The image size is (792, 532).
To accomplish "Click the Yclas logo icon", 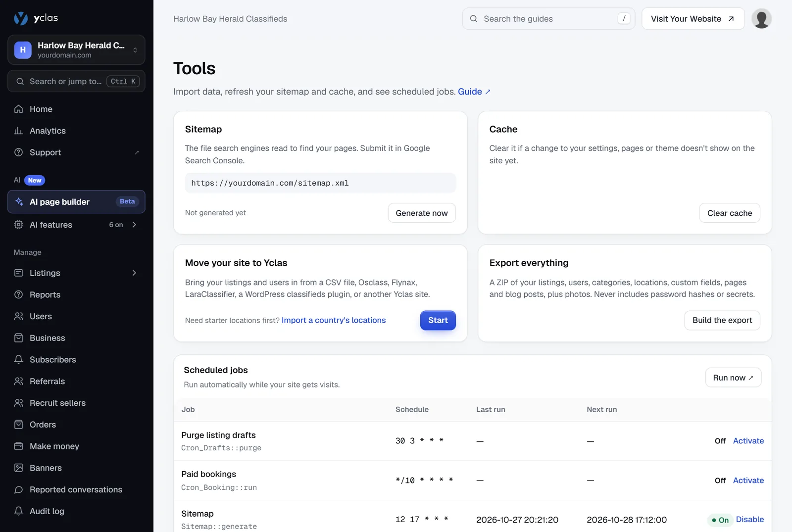I will [21, 18].
